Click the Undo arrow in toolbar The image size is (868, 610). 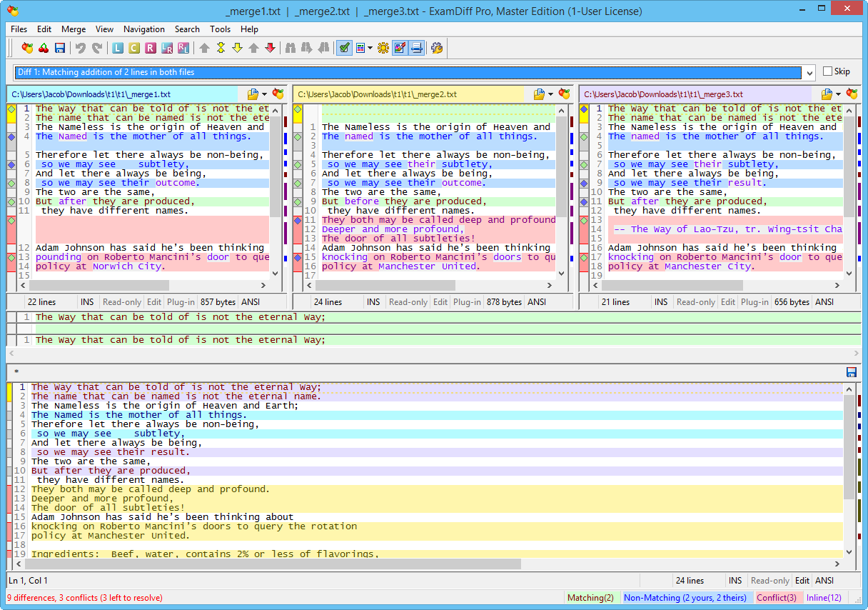pyautogui.click(x=81, y=48)
